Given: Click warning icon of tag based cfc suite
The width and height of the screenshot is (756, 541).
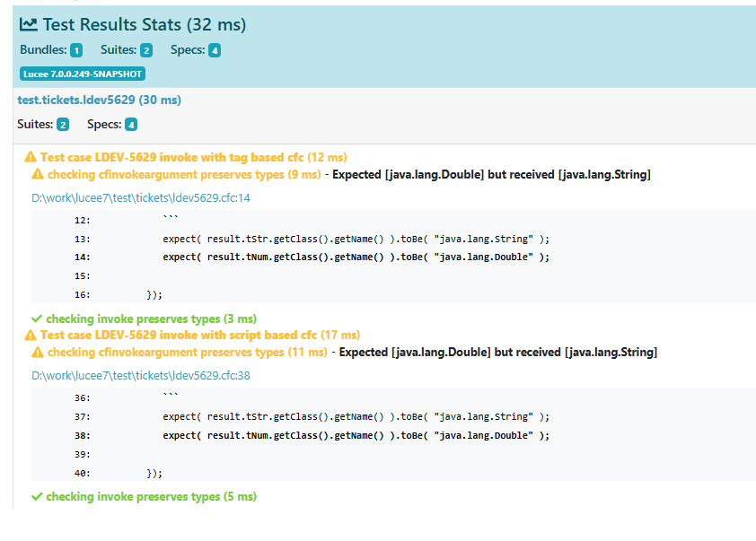Looking at the screenshot, I should click(x=31, y=157).
